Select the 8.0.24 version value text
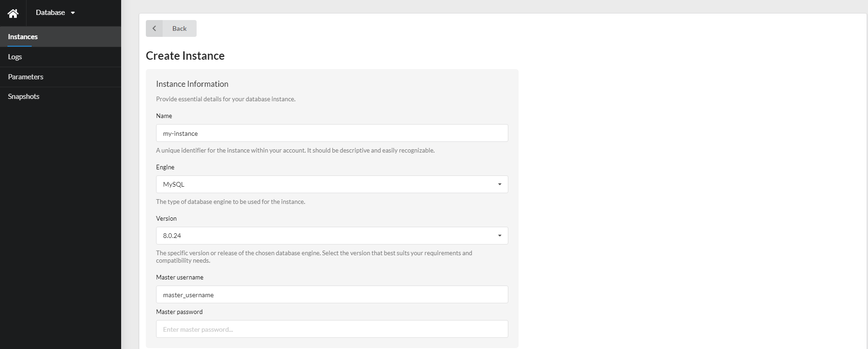Image resolution: width=868 pixels, height=349 pixels. click(x=172, y=236)
